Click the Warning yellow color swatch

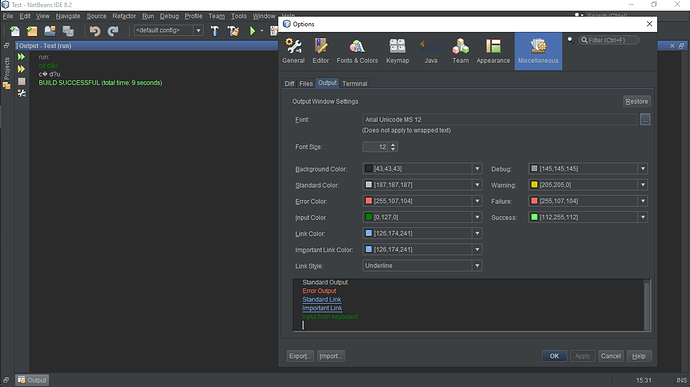click(534, 185)
